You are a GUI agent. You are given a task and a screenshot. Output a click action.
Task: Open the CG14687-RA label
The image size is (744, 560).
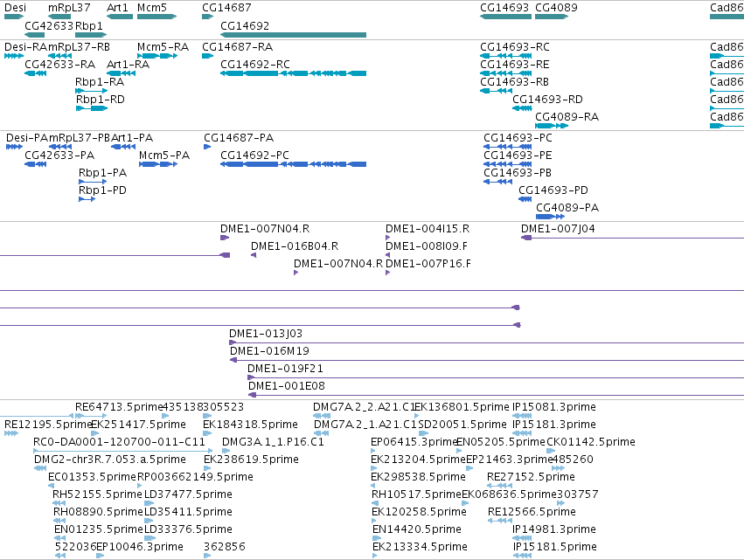click(237, 47)
